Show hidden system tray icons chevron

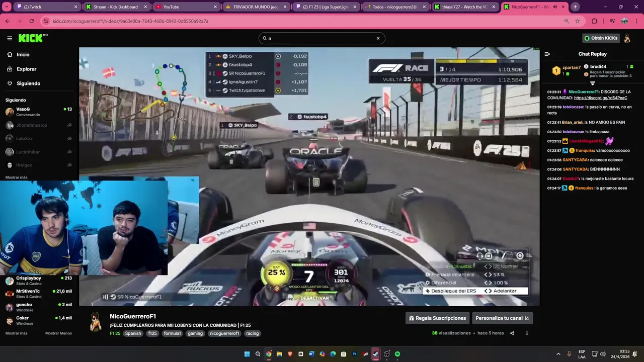point(558,354)
